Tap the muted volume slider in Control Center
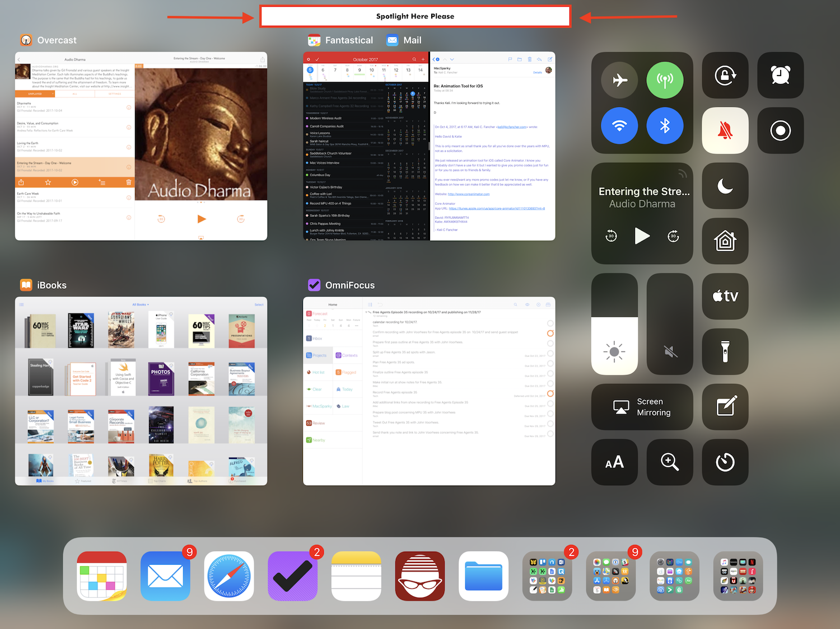Image resolution: width=840 pixels, height=629 pixels. click(670, 324)
